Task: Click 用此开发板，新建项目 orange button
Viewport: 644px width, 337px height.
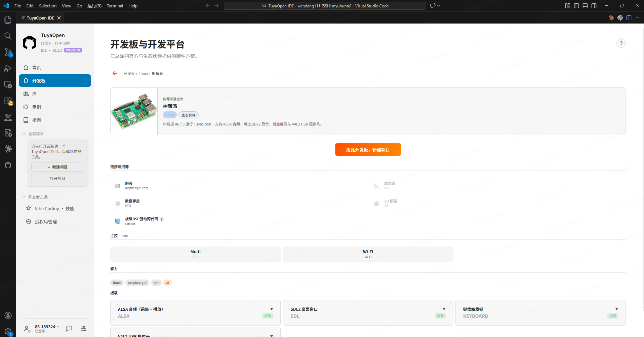Action: click(368, 150)
